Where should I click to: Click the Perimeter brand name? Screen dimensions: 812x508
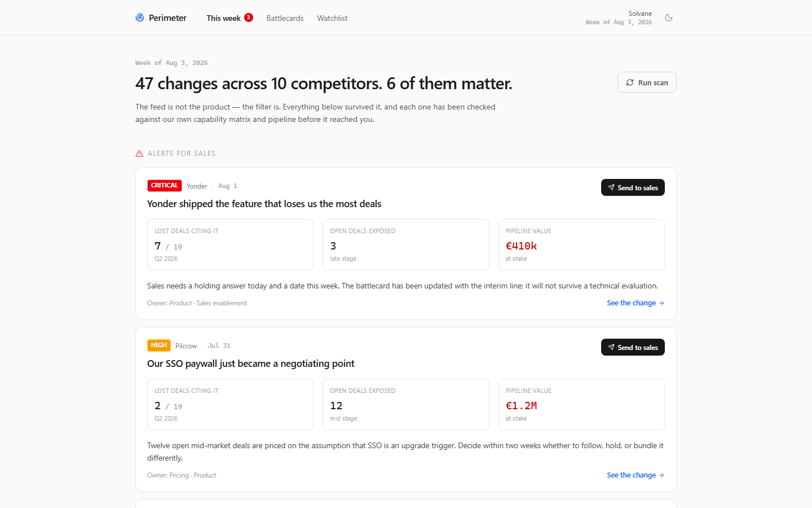tap(167, 18)
